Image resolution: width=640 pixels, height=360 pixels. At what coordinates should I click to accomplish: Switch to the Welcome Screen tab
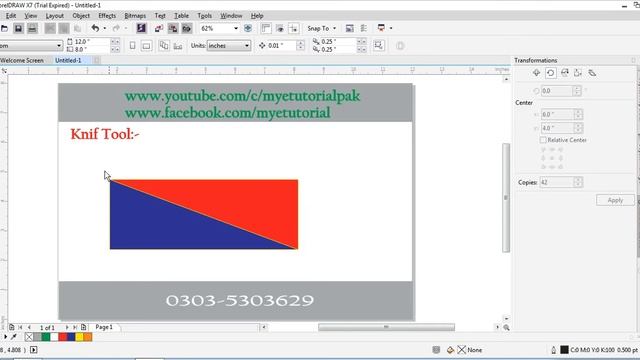coord(22,60)
